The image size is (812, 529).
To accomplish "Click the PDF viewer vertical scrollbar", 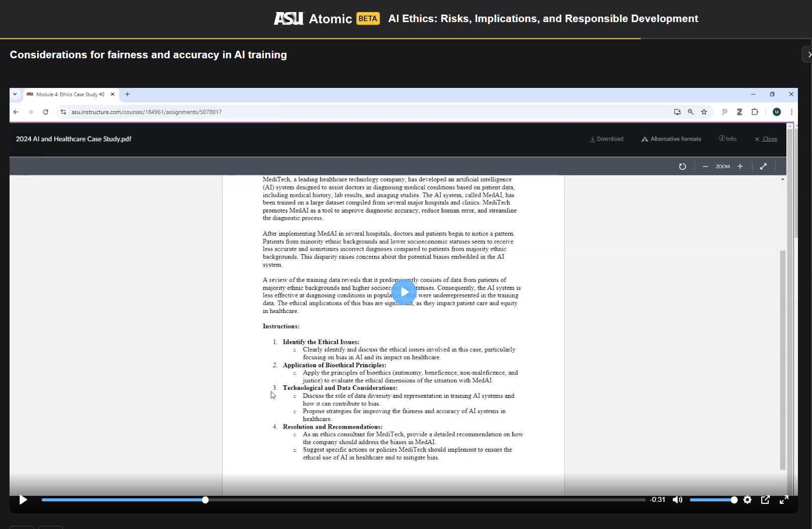I will (x=783, y=360).
